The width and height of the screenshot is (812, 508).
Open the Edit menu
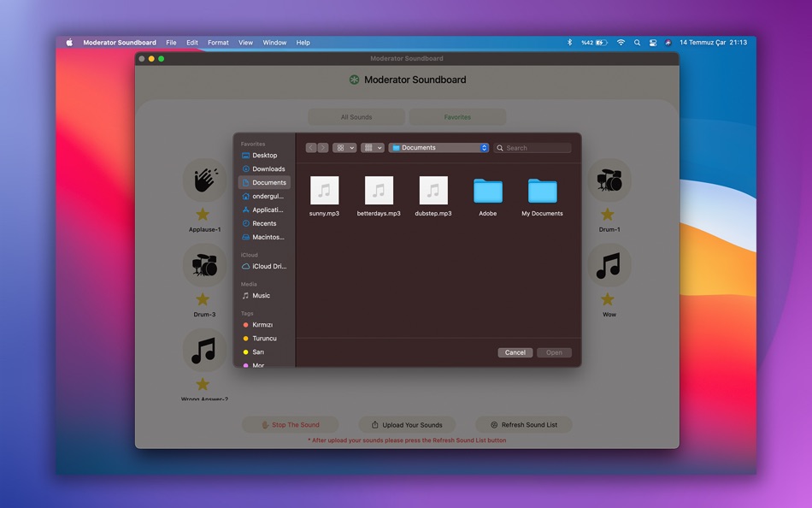coord(192,43)
